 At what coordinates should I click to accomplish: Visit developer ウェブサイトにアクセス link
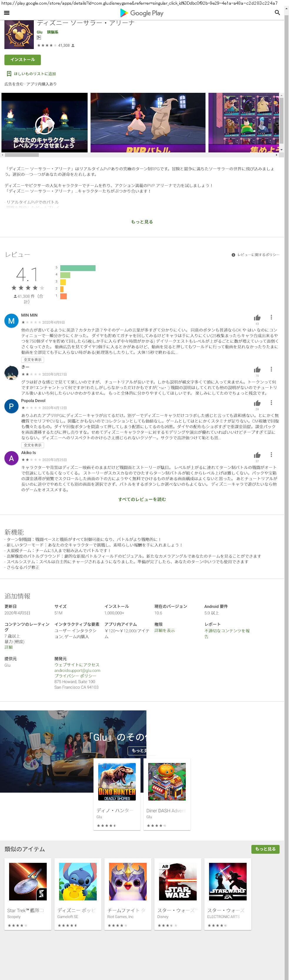coord(77,665)
